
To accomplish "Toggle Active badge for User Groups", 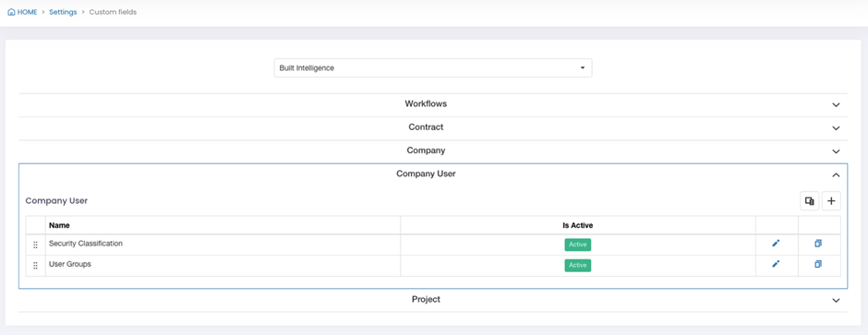I will (578, 266).
